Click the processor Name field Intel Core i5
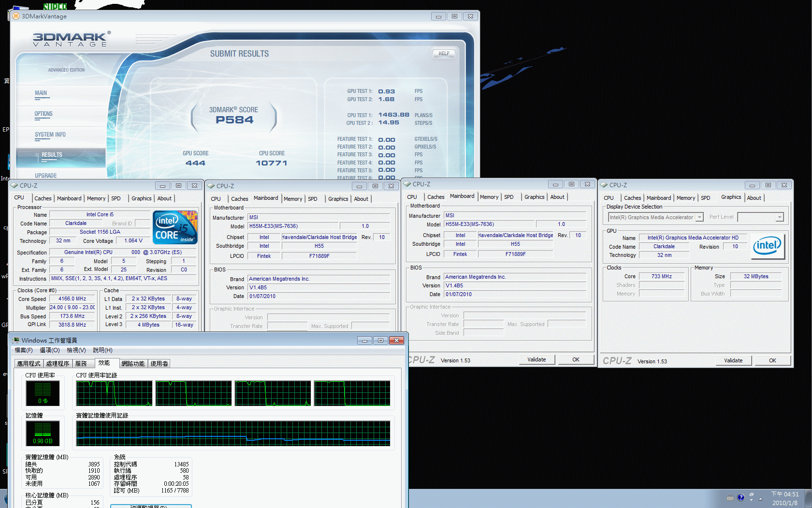The height and width of the screenshot is (508, 812). coord(100,214)
